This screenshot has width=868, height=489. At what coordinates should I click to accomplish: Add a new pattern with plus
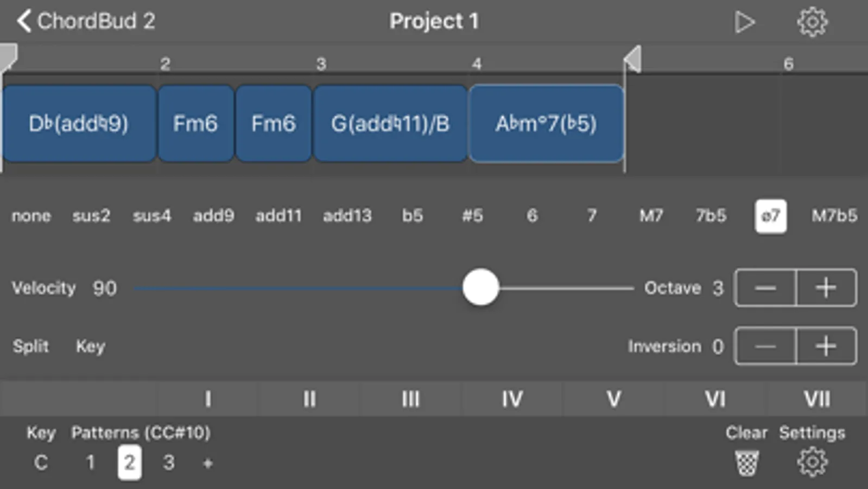pyautogui.click(x=207, y=463)
